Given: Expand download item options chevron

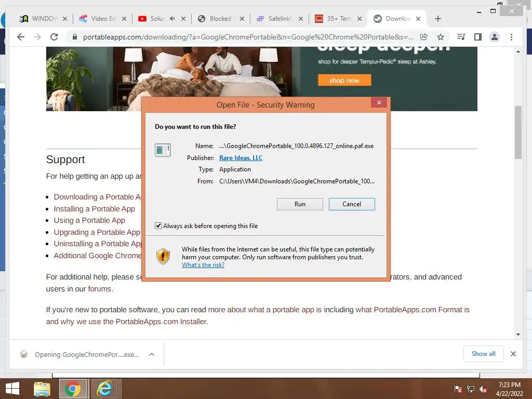Looking at the screenshot, I should pos(152,354).
